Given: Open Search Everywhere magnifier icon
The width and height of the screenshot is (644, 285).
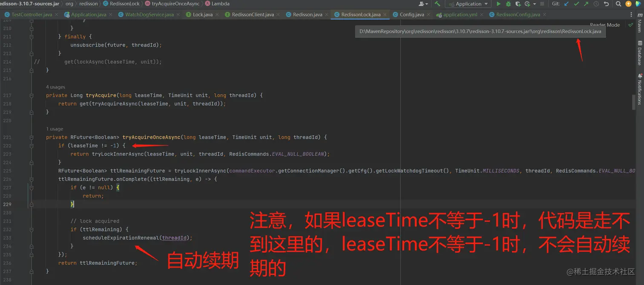Looking at the screenshot, I should (618, 4).
